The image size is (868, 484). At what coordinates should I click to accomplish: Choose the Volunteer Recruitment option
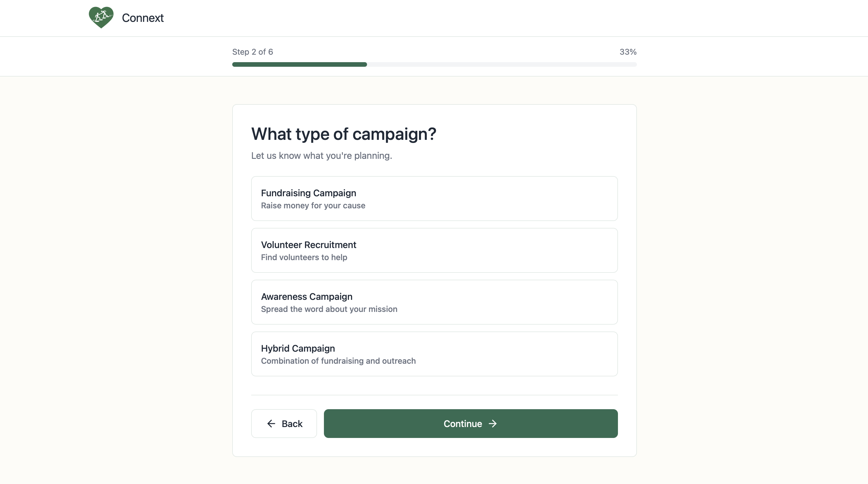[434, 250]
